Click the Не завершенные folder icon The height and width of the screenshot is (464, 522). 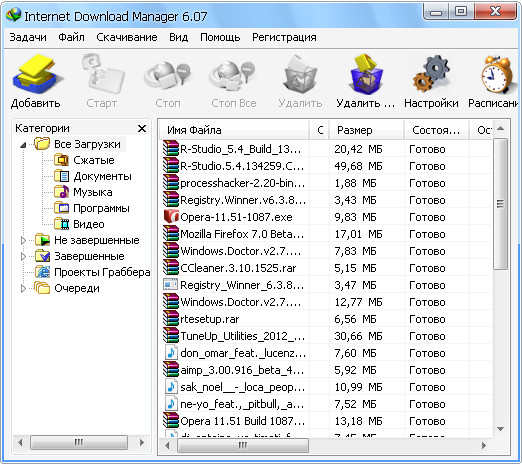[42, 240]
